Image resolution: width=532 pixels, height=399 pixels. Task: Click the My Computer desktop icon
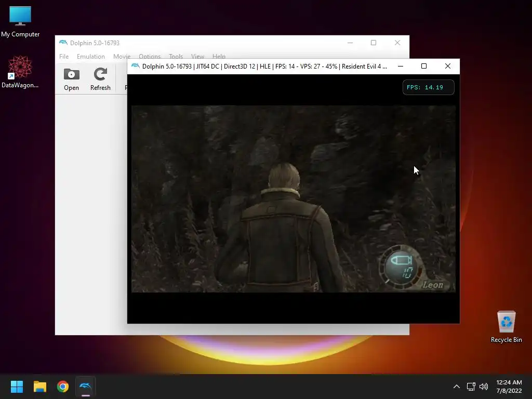tap(20, 22)
